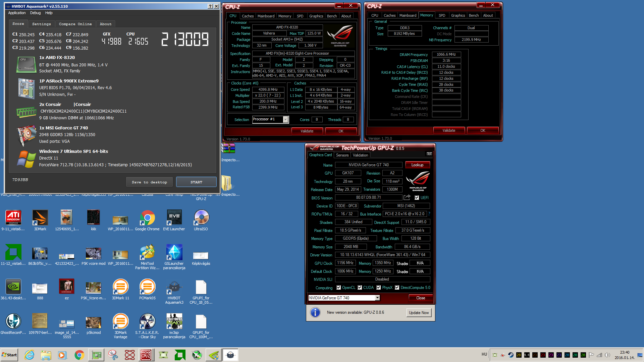Click the Bus Interface question mark
The width and height of the screenshot is (644, 362).
(429, 214)
